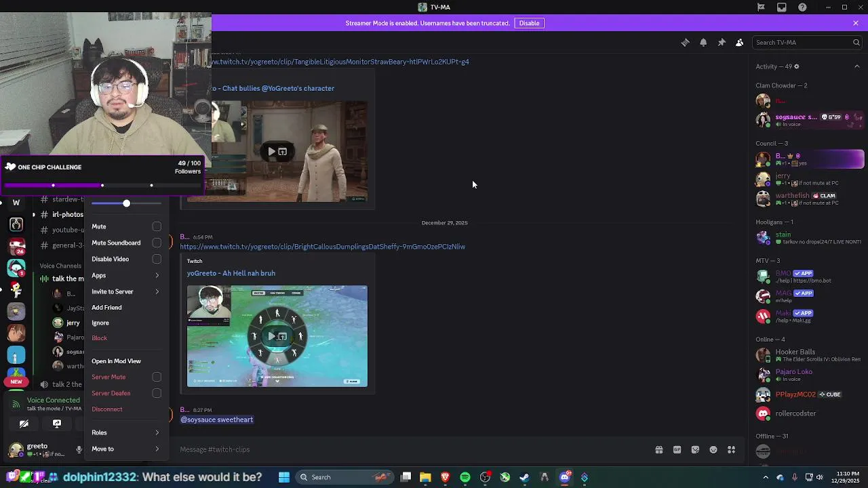Select Discord icon in the taskbar
Image resolution: width=868 pixels, height=488 pixels.
[x=564, y=477]
